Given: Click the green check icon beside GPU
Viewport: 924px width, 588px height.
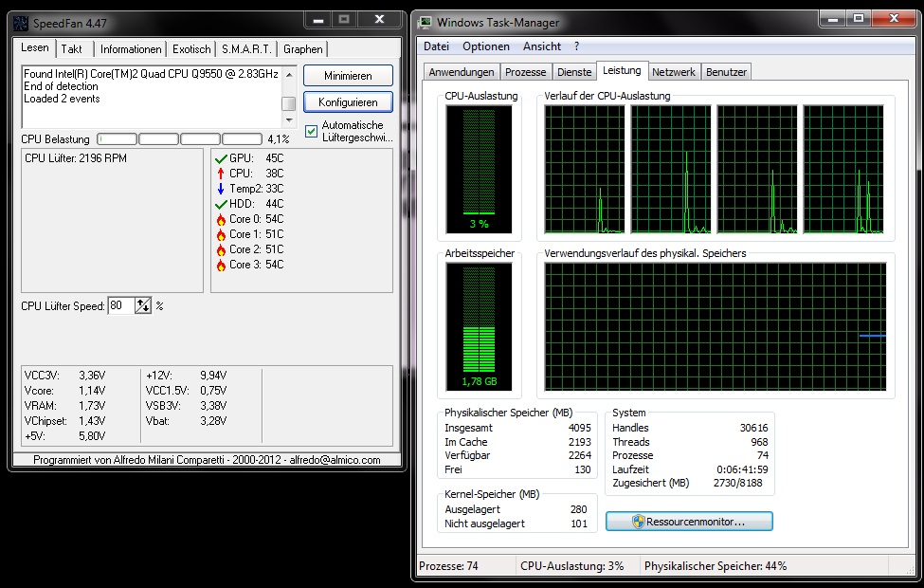Looking at the screenshot, I should [x=221, y=158].
